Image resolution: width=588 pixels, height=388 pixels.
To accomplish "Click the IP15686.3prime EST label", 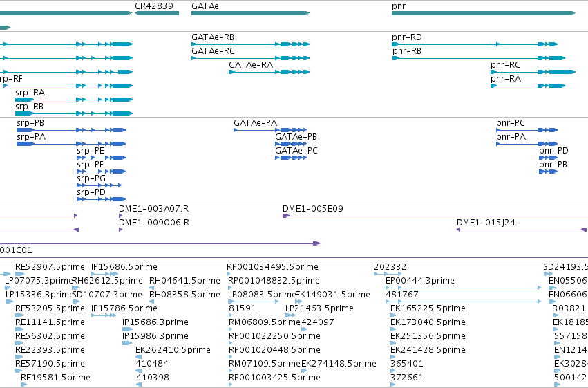I will pyautogui.click(x=155, y=323).
